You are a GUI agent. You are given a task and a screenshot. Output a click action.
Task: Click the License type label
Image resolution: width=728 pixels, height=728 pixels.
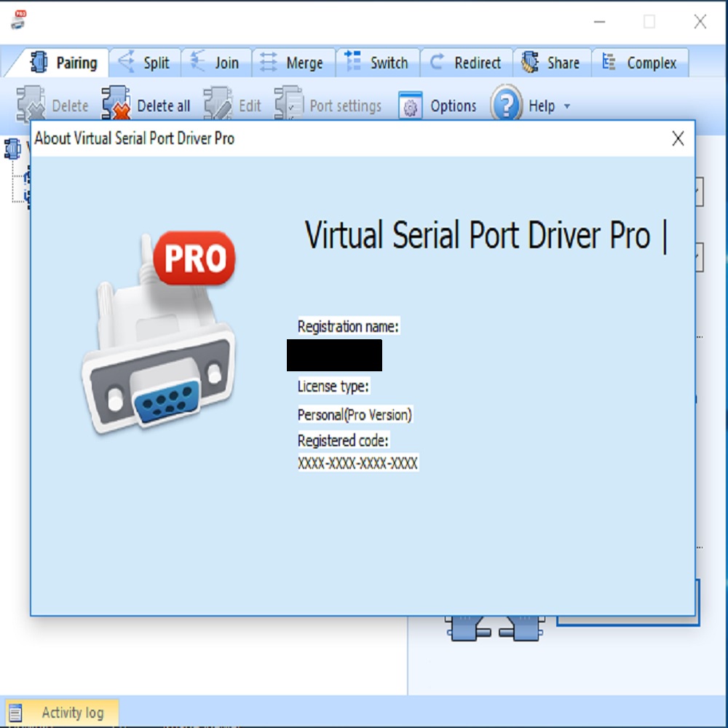(x=333, y=387)
